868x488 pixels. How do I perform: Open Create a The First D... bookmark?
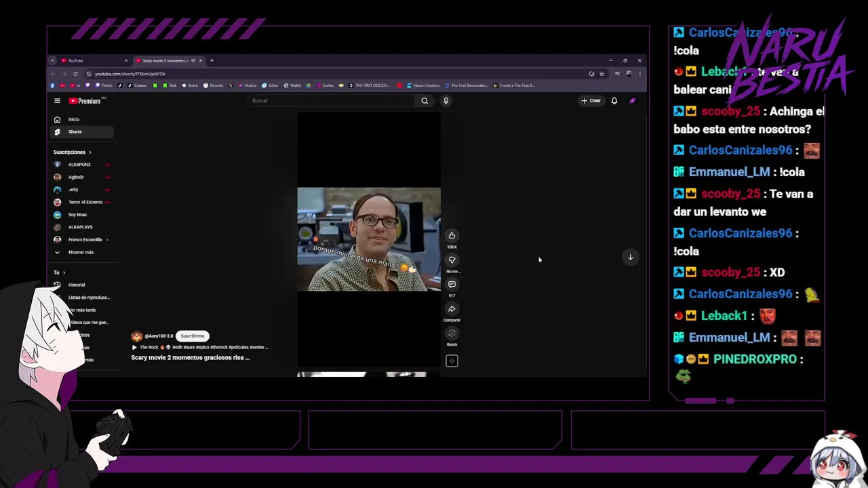tap(514, 85)
